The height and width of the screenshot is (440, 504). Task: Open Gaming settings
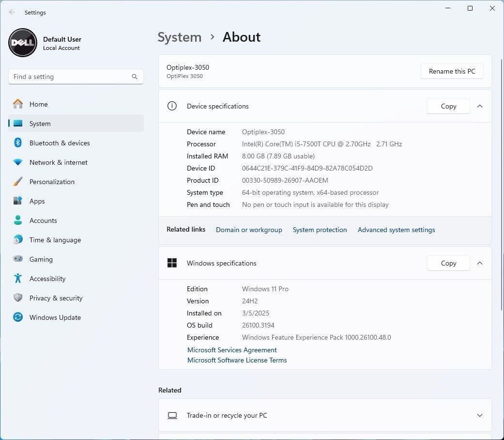[76, 259]
